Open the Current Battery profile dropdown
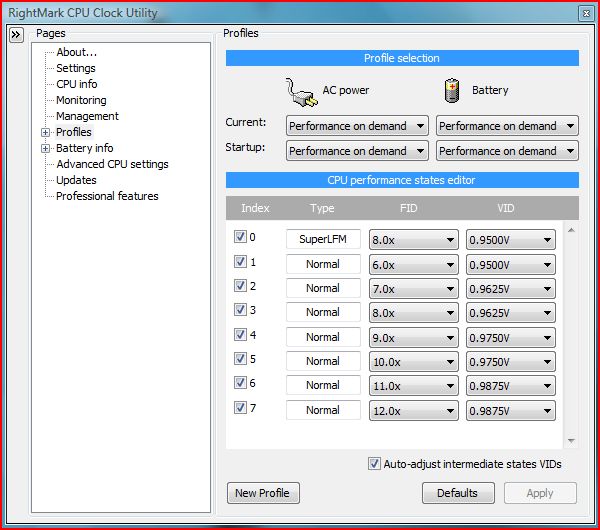 pos(507,126)
